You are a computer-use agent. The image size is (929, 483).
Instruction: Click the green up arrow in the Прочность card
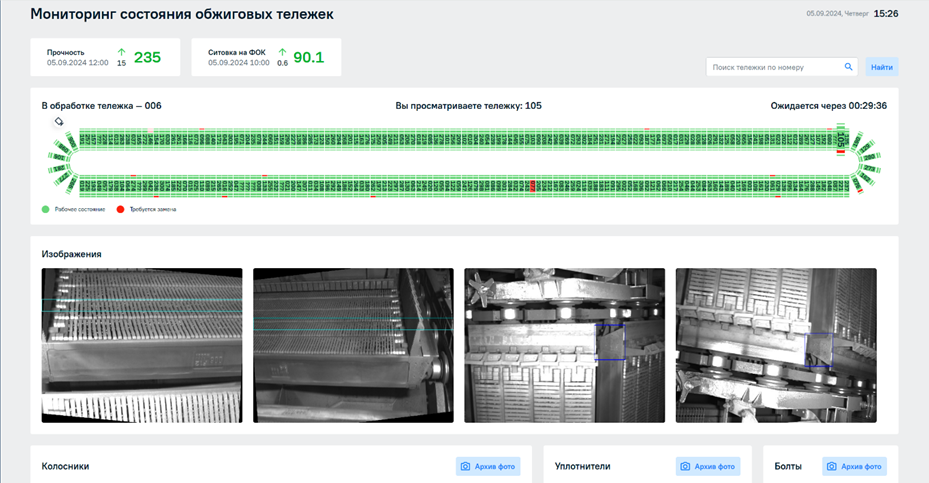click(121, 51)
